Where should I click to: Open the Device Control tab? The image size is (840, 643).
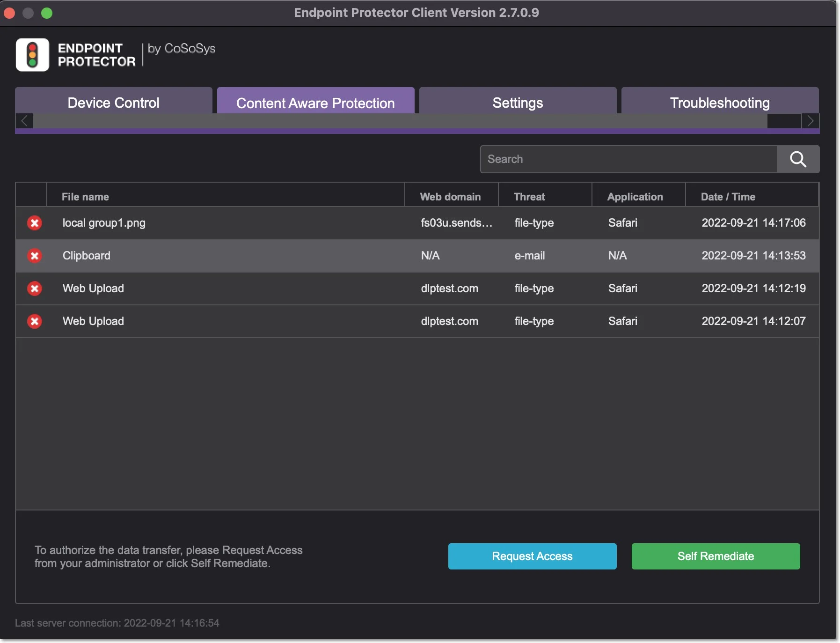pos(114,103)
